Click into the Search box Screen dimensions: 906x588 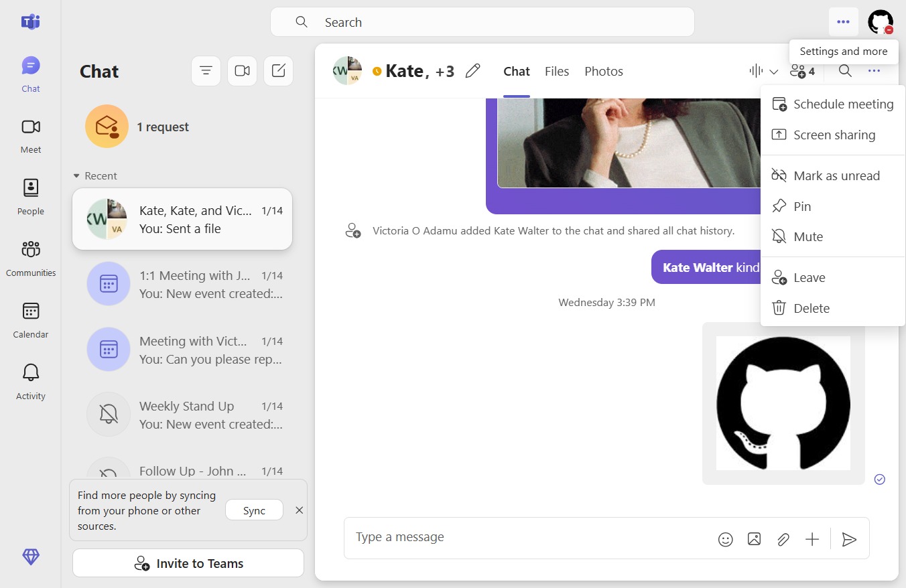tap(482, 22)
